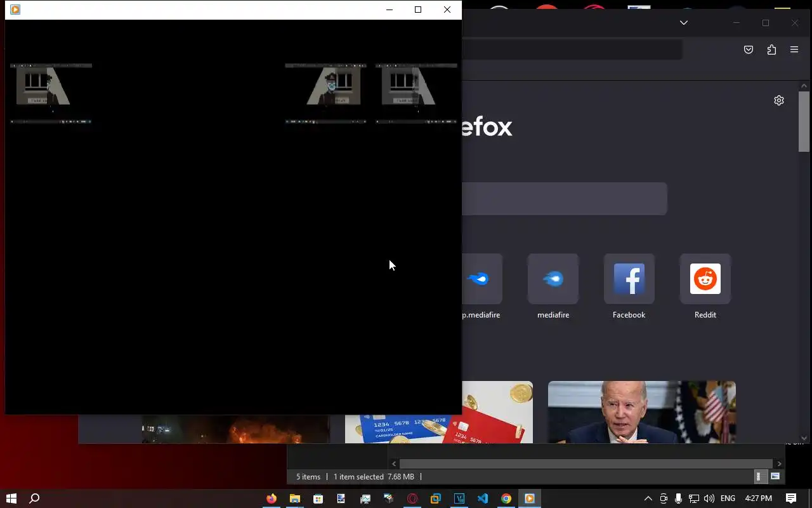This screenshot has width=812, height=508.
Task: Show hidden system tray icons
Action: (x=648, y=498)
